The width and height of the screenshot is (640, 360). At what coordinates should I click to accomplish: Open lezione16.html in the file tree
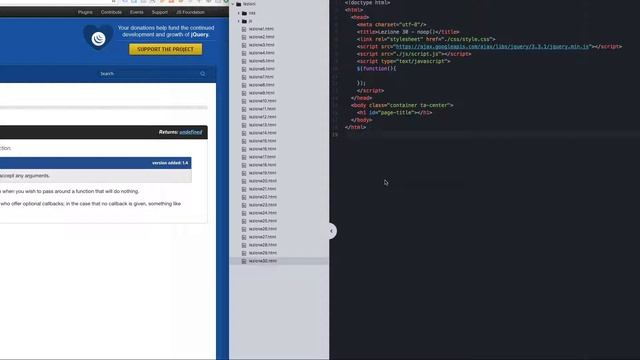coord(262,149)
